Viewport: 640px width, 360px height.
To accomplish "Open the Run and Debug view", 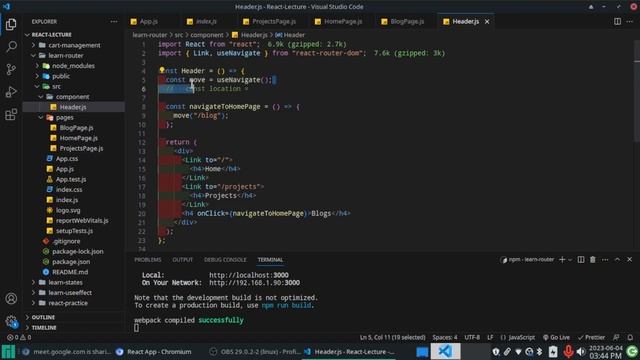I will (x=11, y=92).
